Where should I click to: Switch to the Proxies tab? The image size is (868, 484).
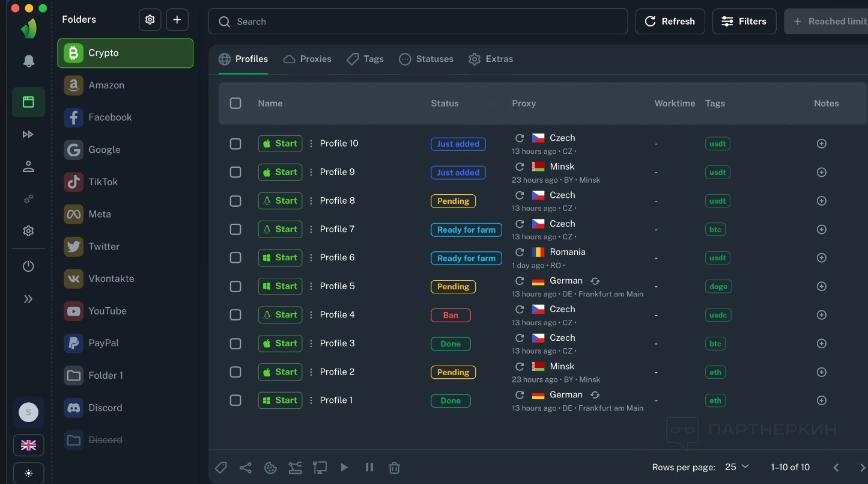click(308, 59)
